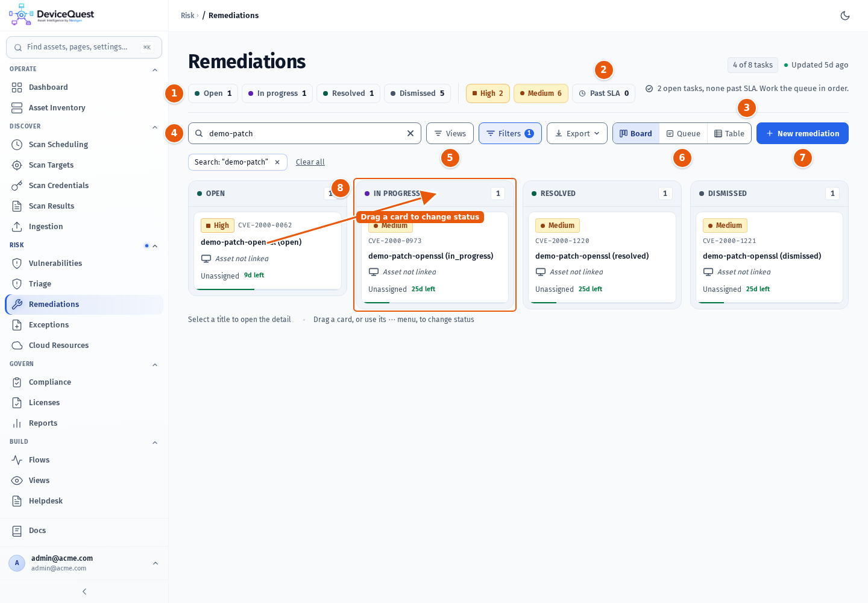Open the Reports chart icon
Image resolution: width=868 pixels, height=603 pixels.
[17, 423]
